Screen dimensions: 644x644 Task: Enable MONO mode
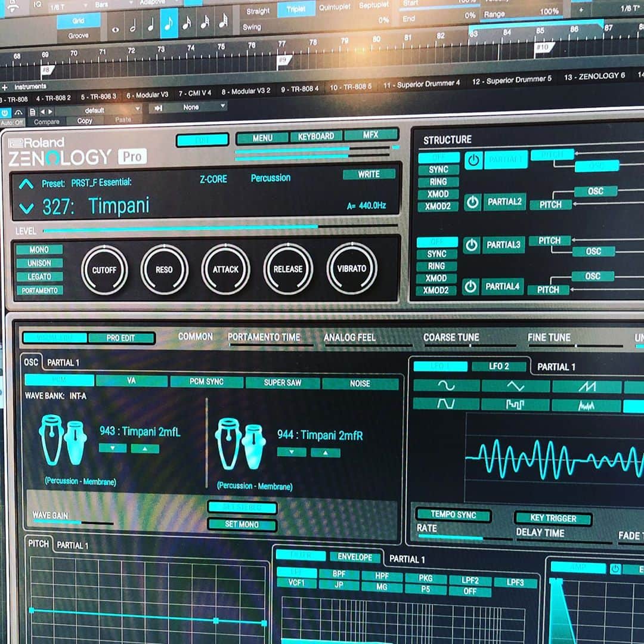click(x=39, y=250)
